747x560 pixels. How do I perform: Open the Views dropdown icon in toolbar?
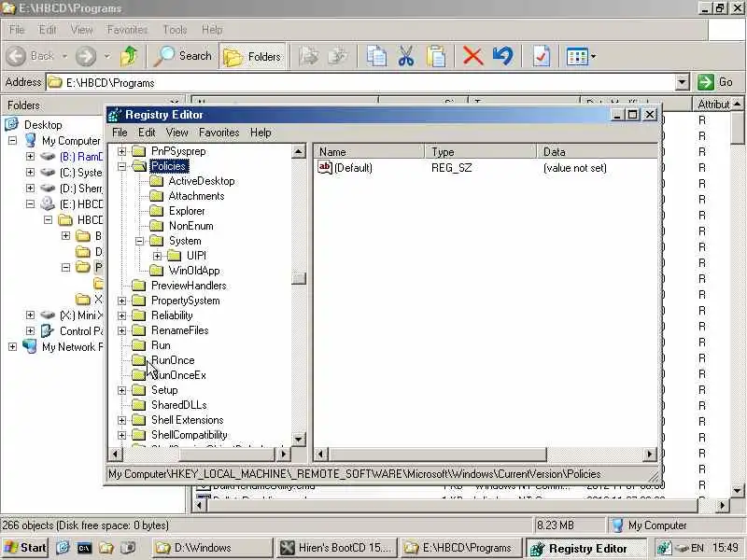581,57
